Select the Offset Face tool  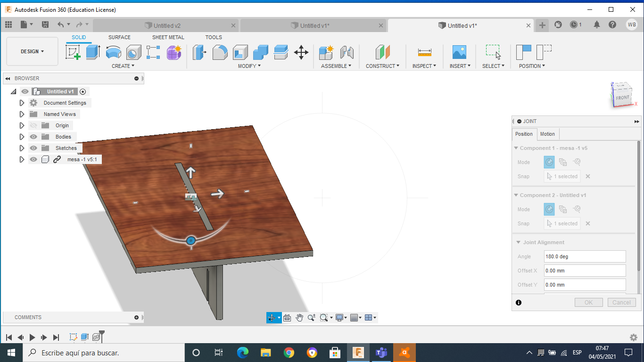pos(281,52)
